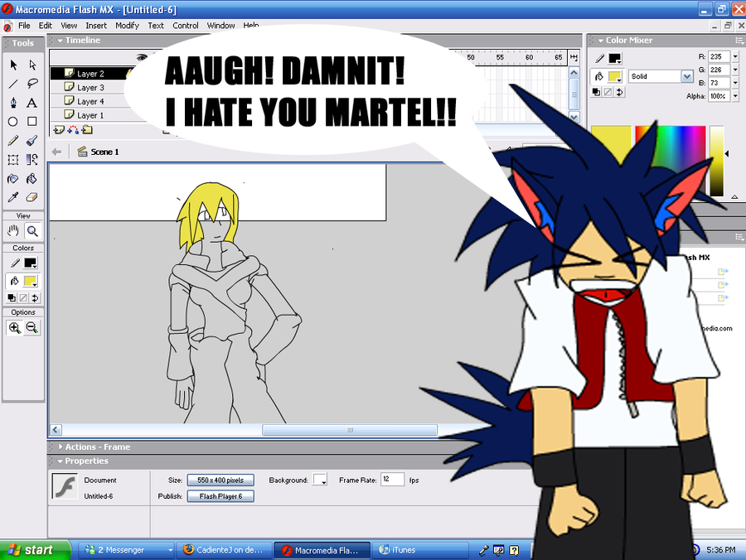Click Black and White button in Tools Colors
Screen dimensions: 746x560
click(12, 298)
